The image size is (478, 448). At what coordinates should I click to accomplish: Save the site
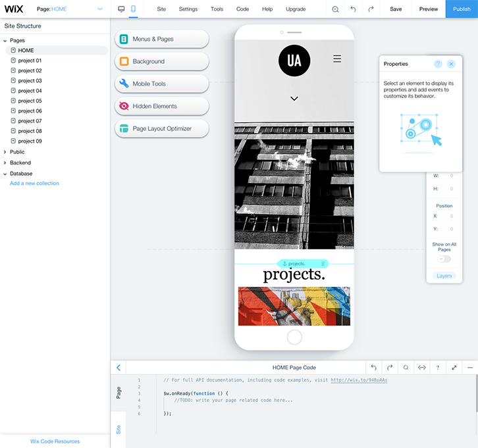click(x=396, y=9)
